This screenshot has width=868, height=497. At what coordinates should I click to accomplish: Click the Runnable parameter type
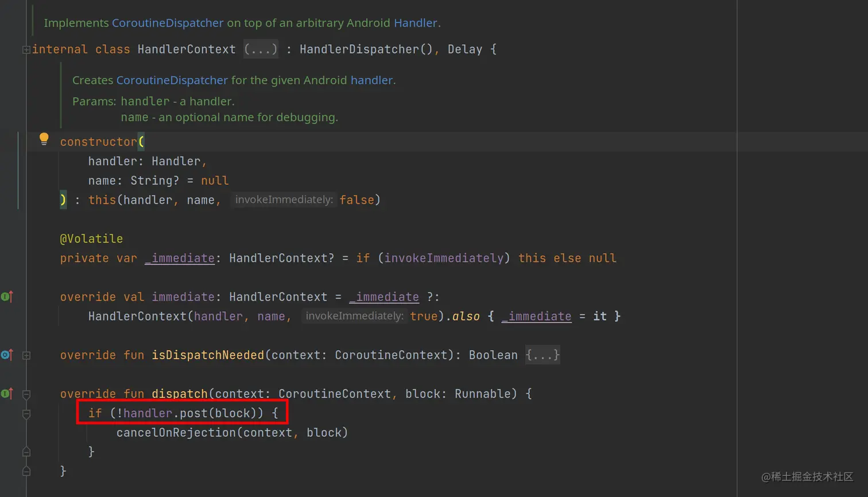(x=482, y=394)
